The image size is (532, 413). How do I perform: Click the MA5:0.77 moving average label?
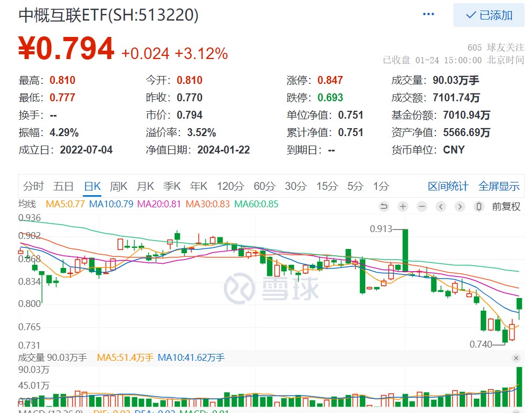pyautogui.click(x=65, y=204)
